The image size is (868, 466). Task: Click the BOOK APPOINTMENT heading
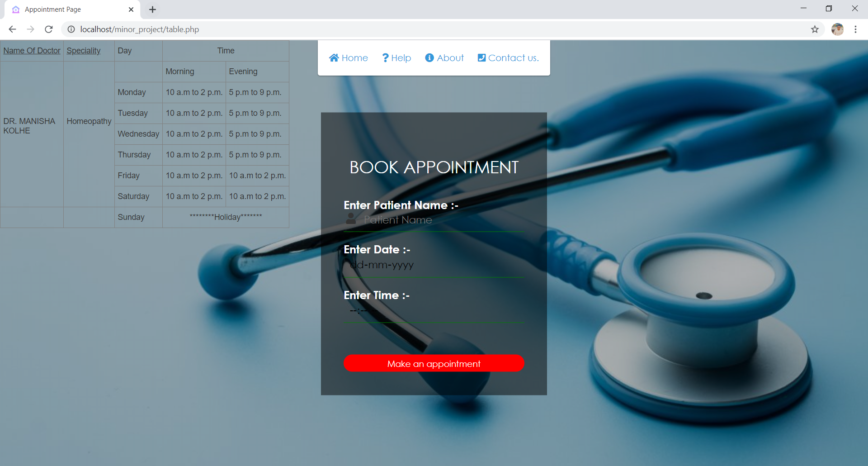click(434, 167)
